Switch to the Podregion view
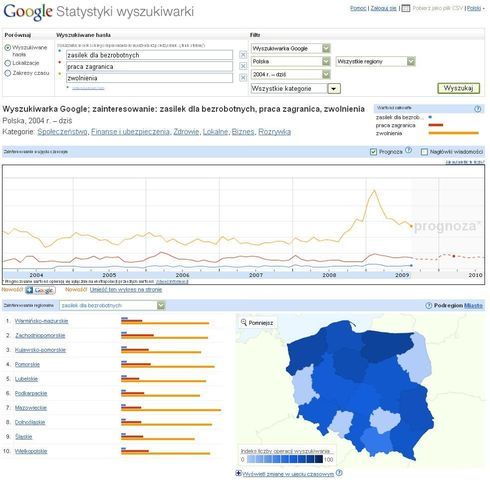This screenshot has height=480, width=490. [x=448, y=305]
